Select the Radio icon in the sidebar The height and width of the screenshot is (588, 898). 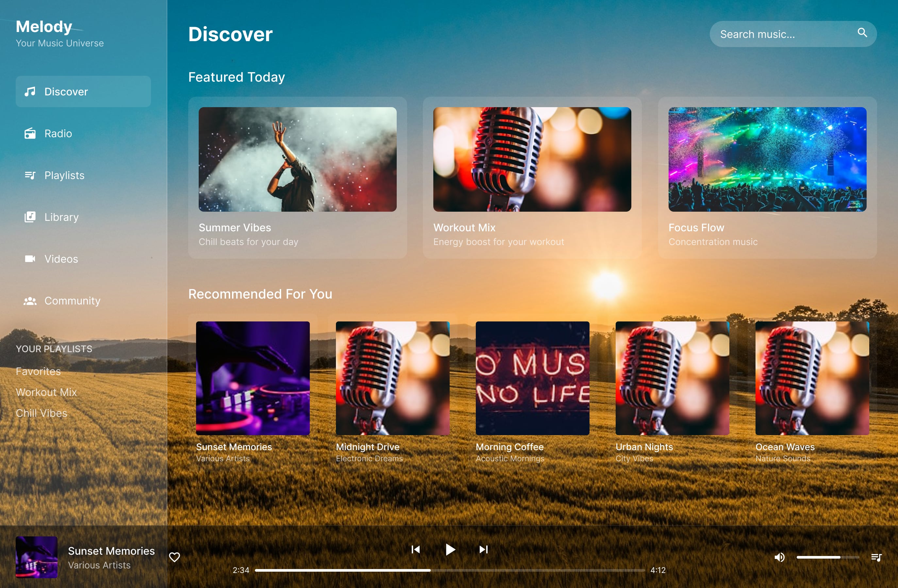point(30,133)
